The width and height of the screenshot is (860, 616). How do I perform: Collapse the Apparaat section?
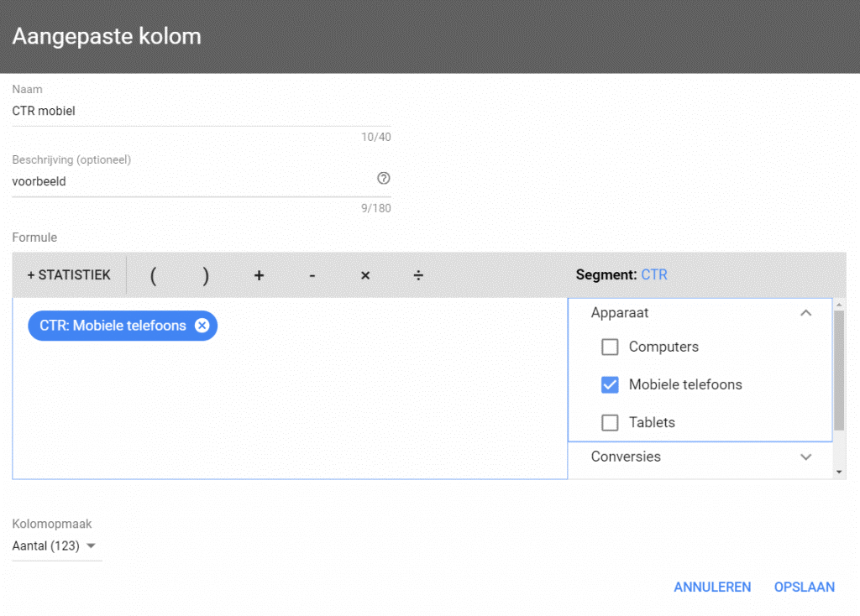(x=805, y=313)
